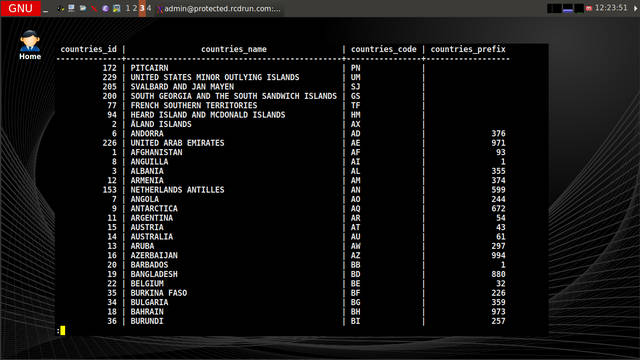Screen dimensions: 640x360
Task: Click the AUSTRIA row name
Action: coord(147,228)
